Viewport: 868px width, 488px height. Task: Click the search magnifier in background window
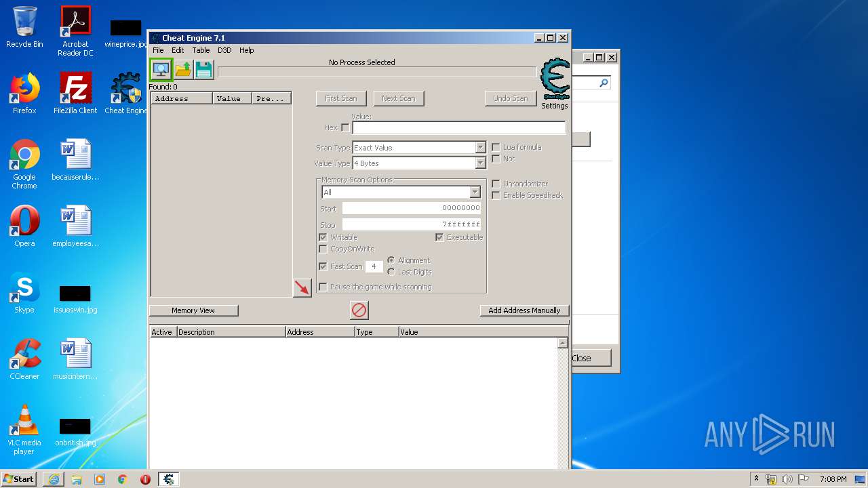(604, 83)
